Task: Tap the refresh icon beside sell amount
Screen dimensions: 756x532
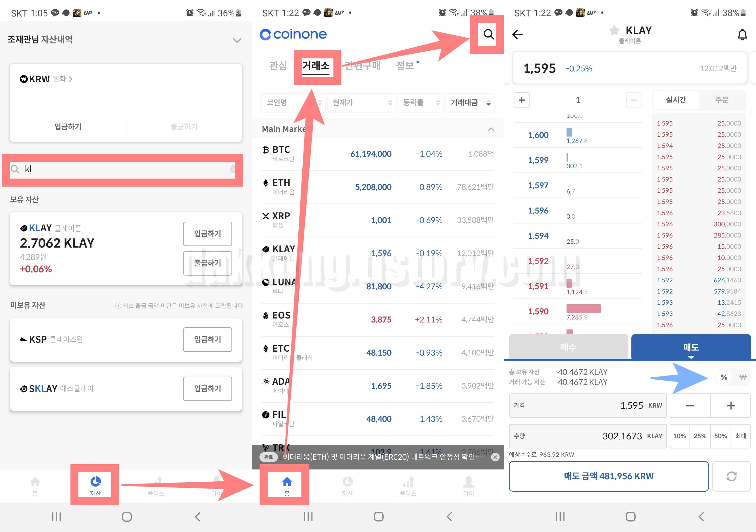Action: tap(731, 476)
